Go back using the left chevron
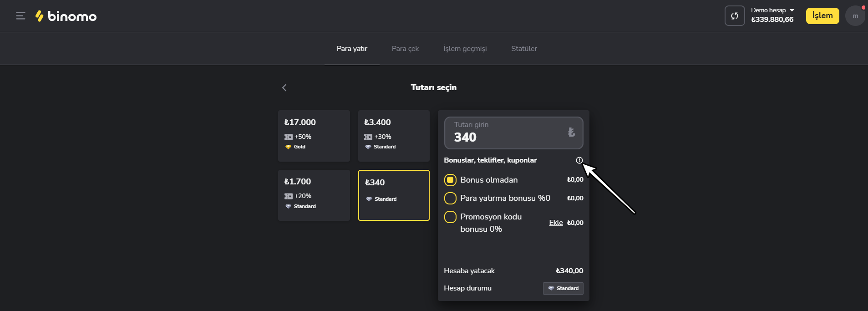Image resolution: width=868 pixels, height=311 pixels. coord(284,87)
